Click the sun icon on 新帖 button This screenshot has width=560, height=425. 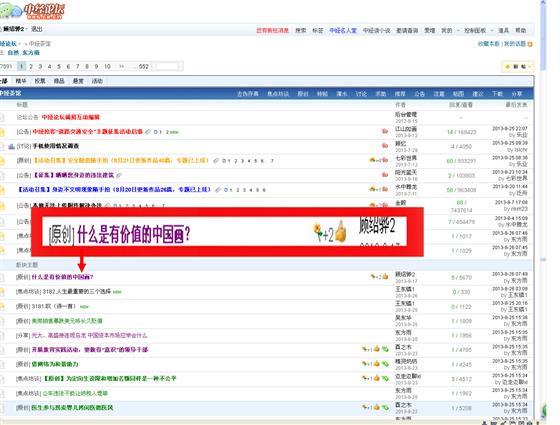pos(508,66)
